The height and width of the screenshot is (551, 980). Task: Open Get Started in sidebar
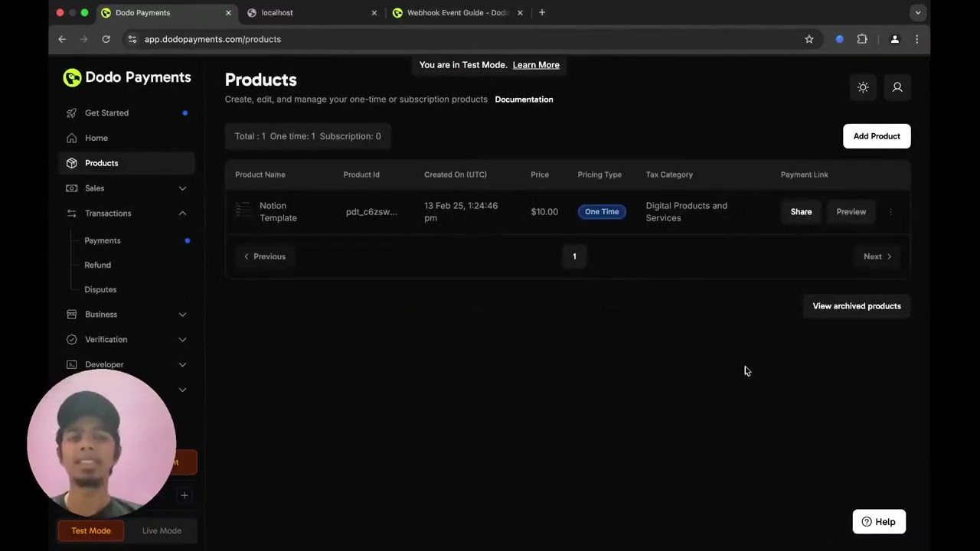tap(127, 113)
